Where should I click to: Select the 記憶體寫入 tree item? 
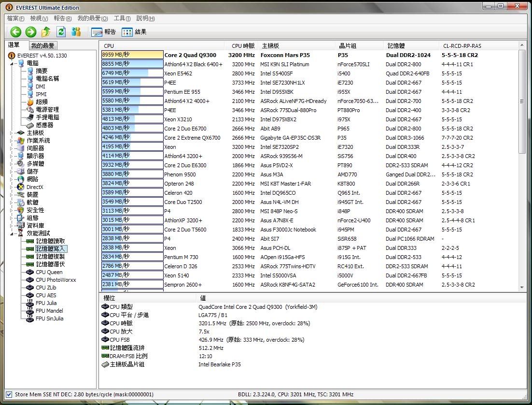(50, 249)
